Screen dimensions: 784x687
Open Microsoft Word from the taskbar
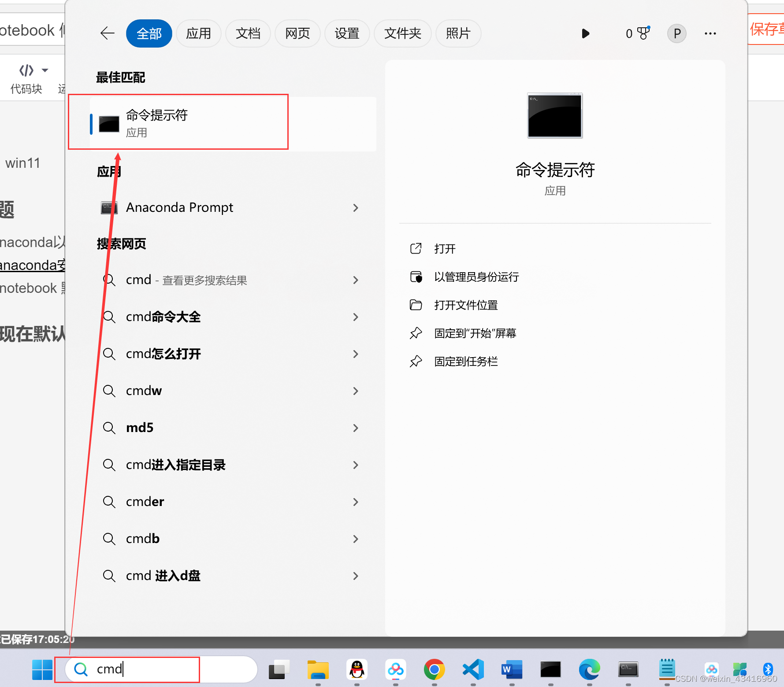point(512,669)
